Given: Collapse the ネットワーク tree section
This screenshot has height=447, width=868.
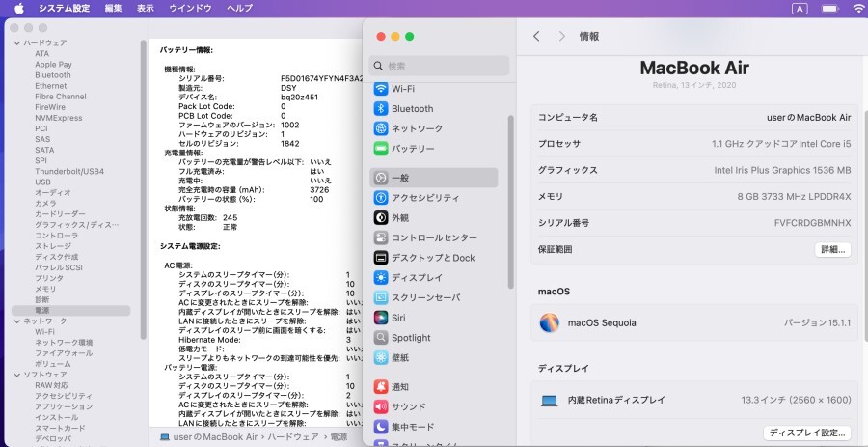Looking at the screenshot, I should [17, 321].
